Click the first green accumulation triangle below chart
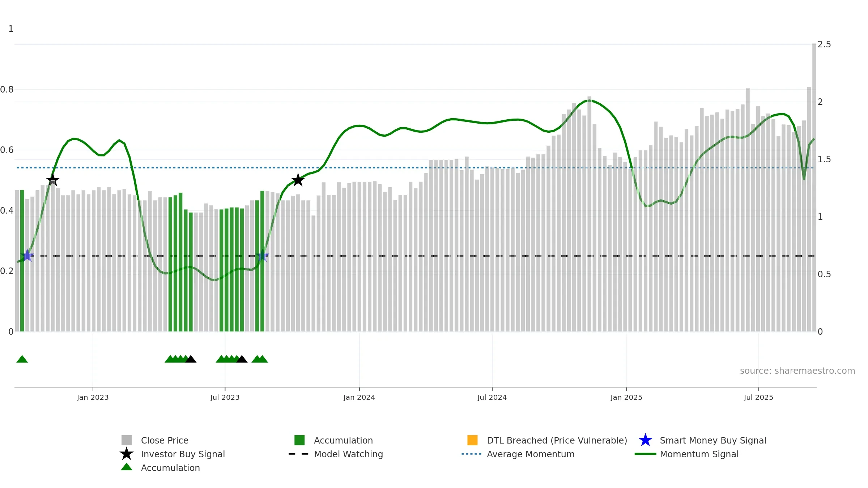Image resolution: width=868 pixels, height=488 pixels. point(22,359)
